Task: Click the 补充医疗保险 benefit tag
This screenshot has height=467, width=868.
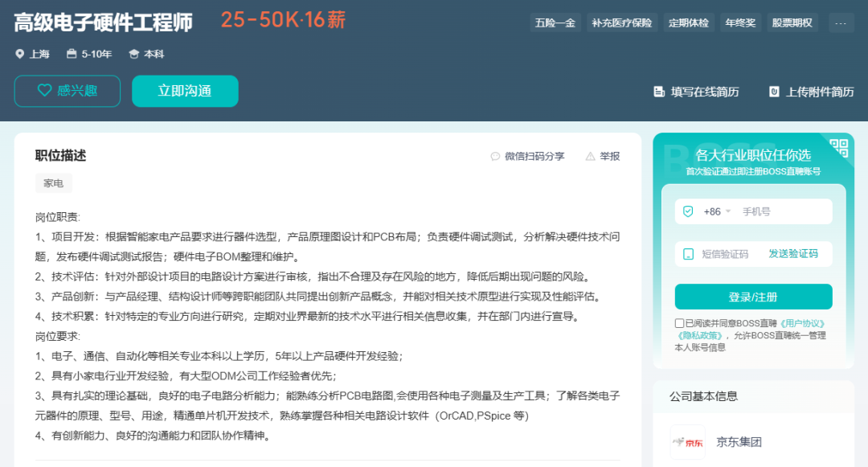Action: [x=621, y=23]
